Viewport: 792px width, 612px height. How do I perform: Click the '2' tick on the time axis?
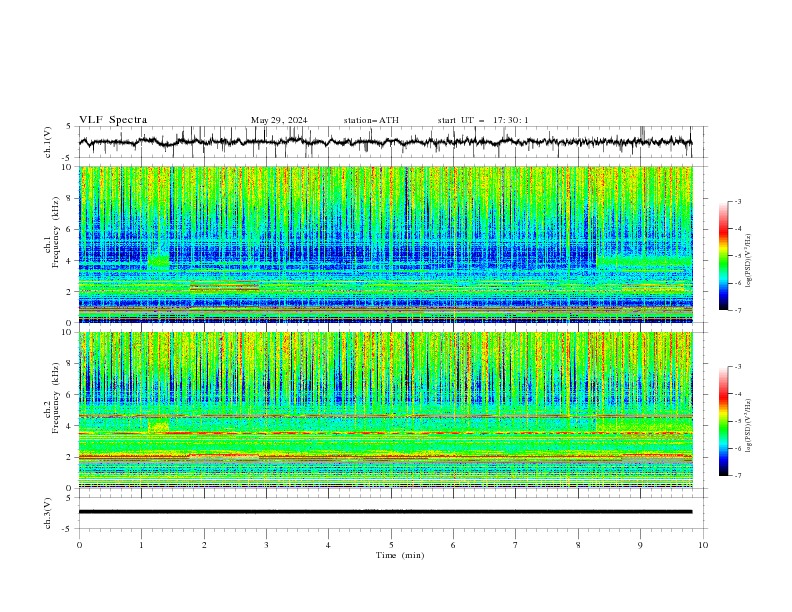coord(204,545)
